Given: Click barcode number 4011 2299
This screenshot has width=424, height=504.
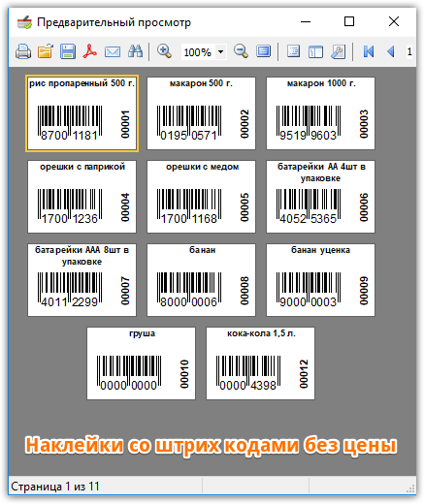Looking at the screenshot, I should pos(69,302).
